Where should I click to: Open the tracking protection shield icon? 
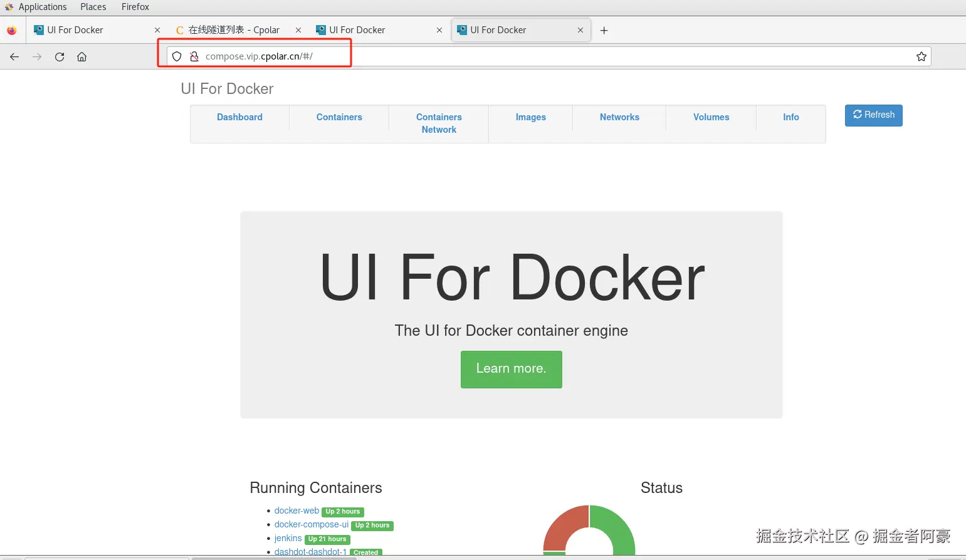click(177, 56)
